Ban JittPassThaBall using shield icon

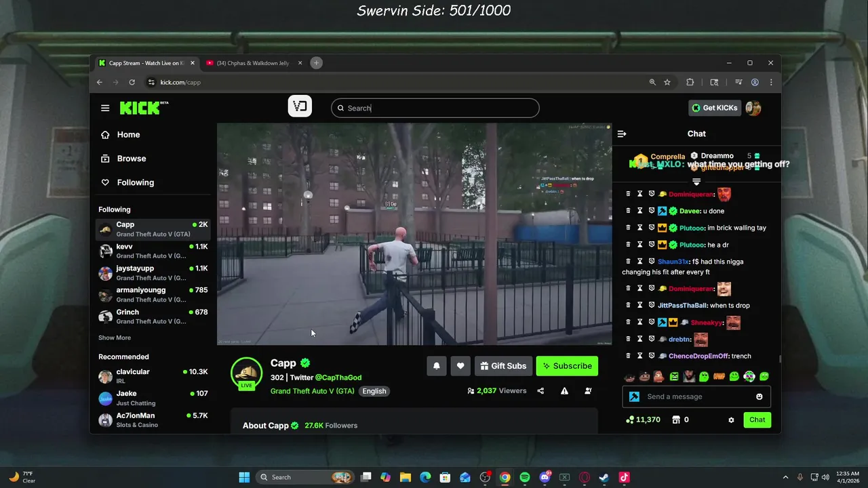[652, 305]
